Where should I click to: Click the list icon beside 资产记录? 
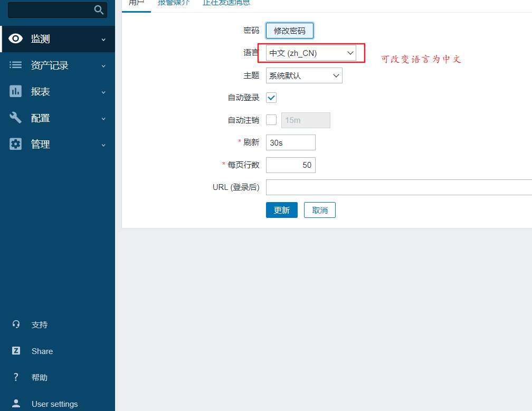point(15,65)
